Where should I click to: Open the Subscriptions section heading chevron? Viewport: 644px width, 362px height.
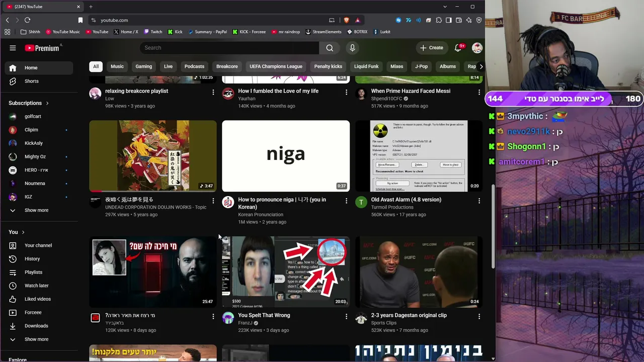(x=47, y=103)
